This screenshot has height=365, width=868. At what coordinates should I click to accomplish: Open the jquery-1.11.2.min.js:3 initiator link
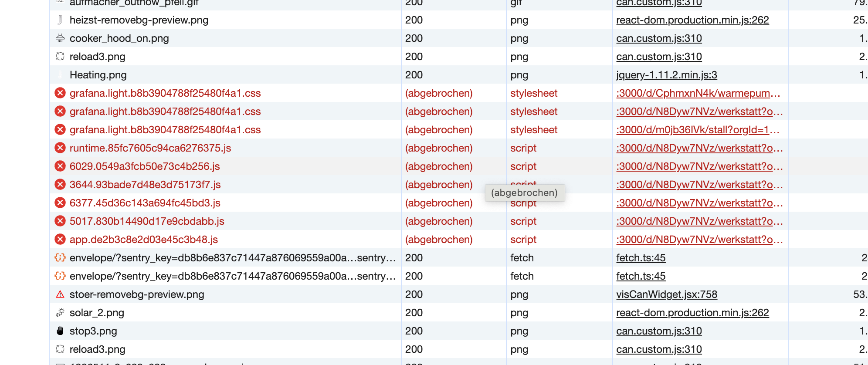click(666, 75)
